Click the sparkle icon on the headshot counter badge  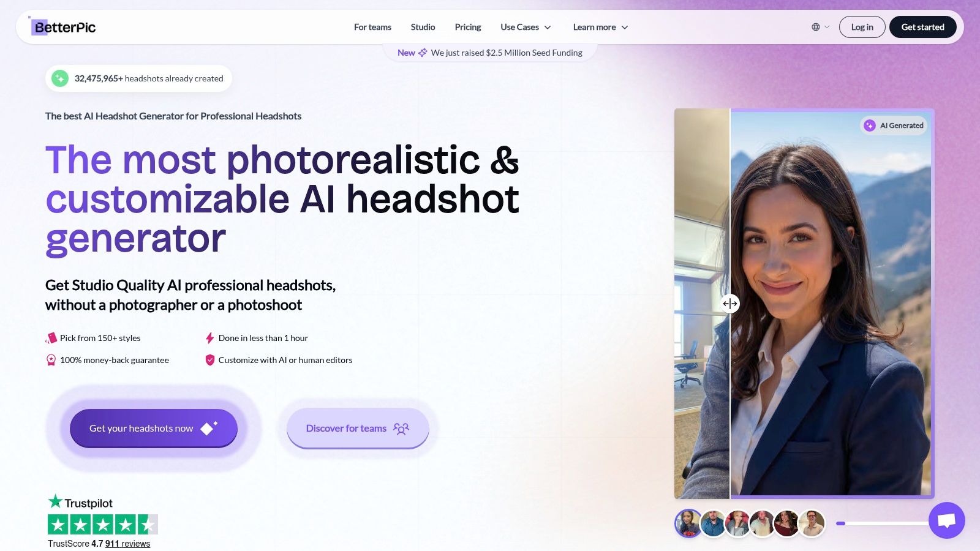click(59, 78)
